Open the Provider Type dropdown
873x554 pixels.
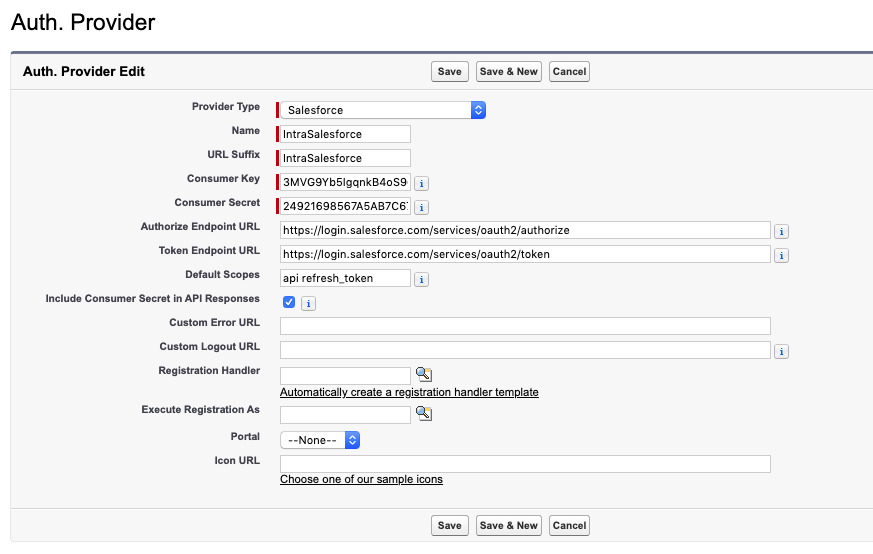[x=383, y=110]
